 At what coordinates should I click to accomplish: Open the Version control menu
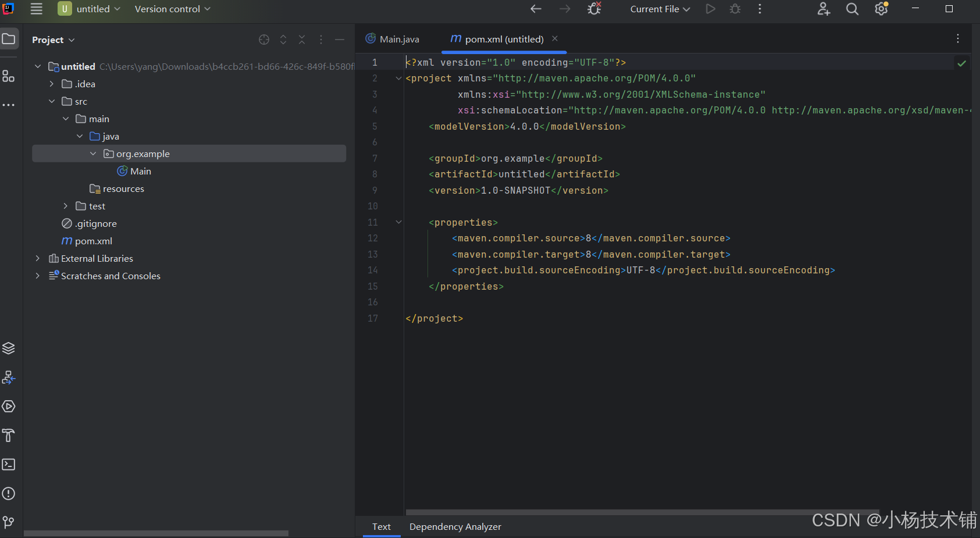(172, 9)
